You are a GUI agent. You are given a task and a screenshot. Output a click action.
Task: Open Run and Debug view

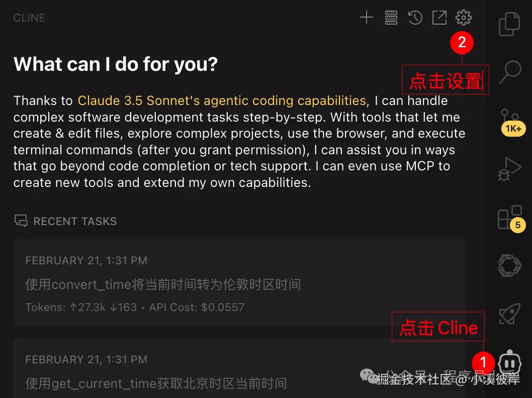(509, 168)
